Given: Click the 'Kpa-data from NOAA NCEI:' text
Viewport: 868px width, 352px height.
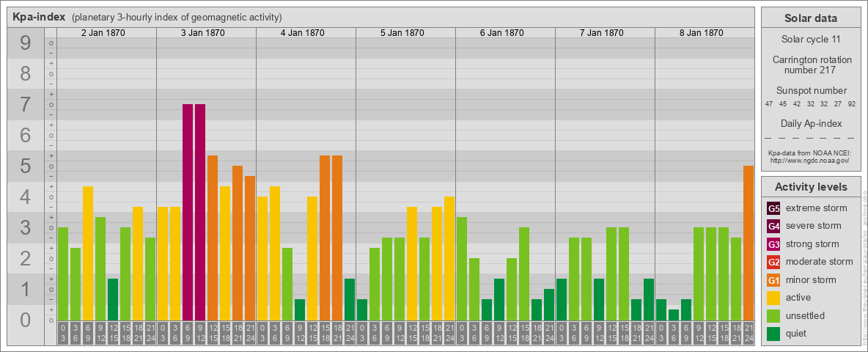Looking at the screenshot, I should point(810,153).
